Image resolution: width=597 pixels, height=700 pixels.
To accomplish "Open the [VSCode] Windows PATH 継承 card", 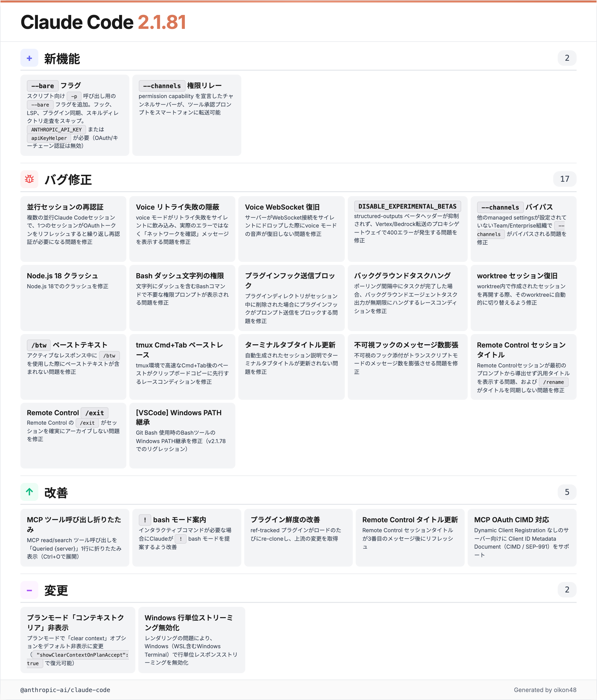I will (182, 435).
